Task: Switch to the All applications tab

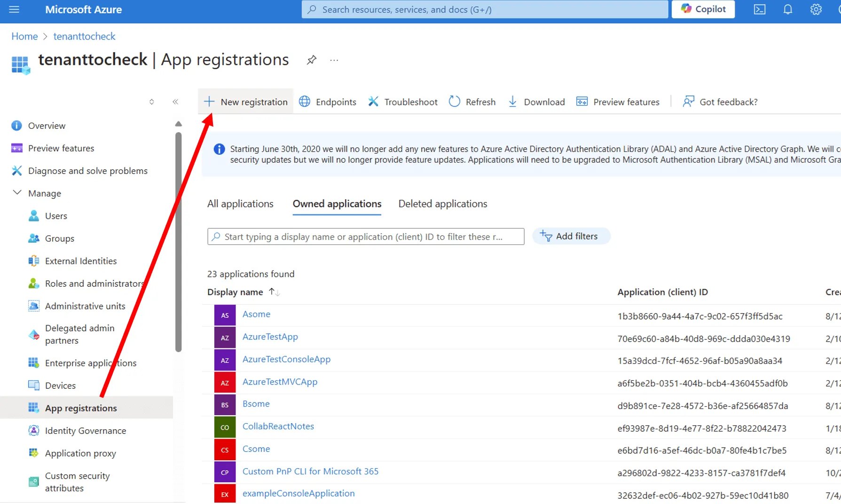Action: pos(240,204)
